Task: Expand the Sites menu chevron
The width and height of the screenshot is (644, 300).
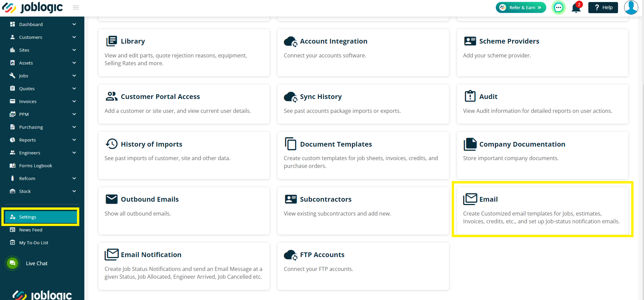Action: pyautogui.click(x=74, y=50)
